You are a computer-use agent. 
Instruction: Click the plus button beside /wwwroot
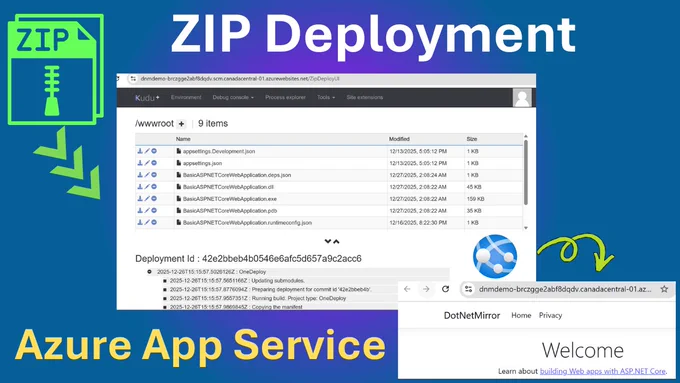(181, 124)
